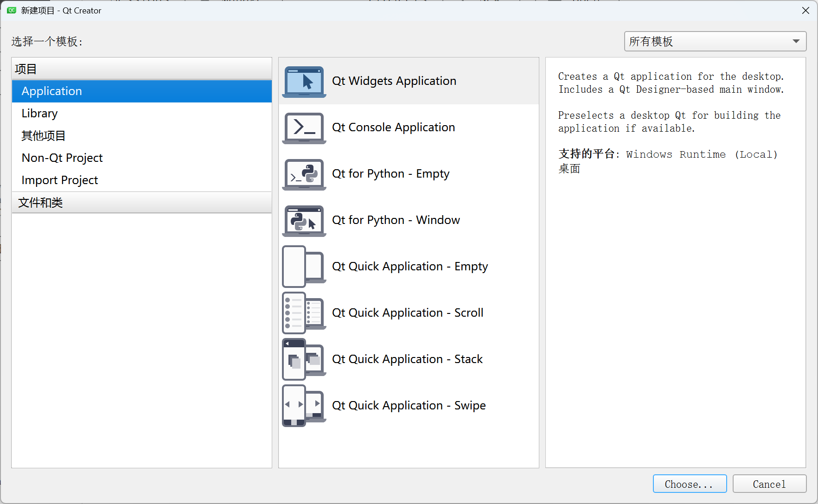The width and height of the screenshot is (818, 504).
Task: Click the 文件和类 section header
Action: coord(142,203)
